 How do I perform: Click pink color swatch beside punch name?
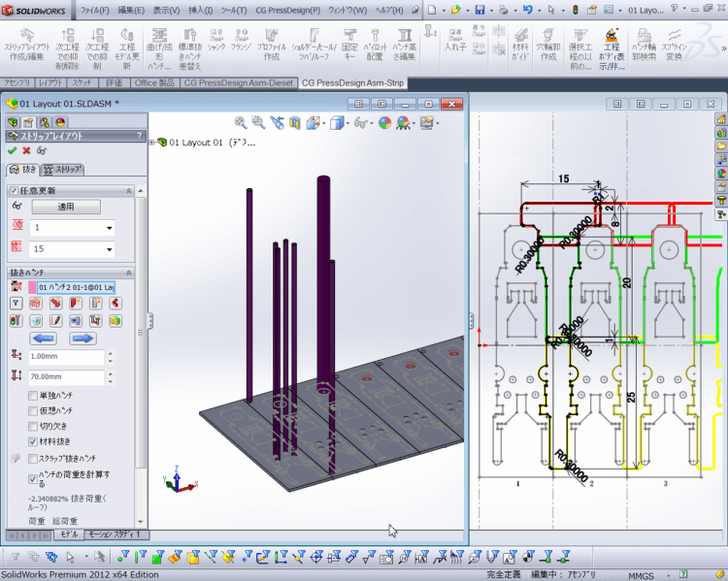(32, 287)
